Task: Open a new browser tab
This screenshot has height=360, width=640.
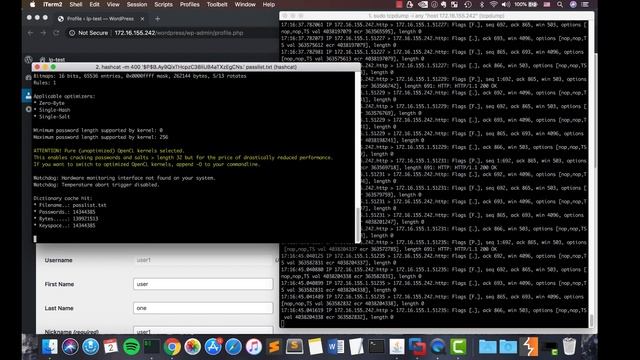Action: [x=158, y=19]
